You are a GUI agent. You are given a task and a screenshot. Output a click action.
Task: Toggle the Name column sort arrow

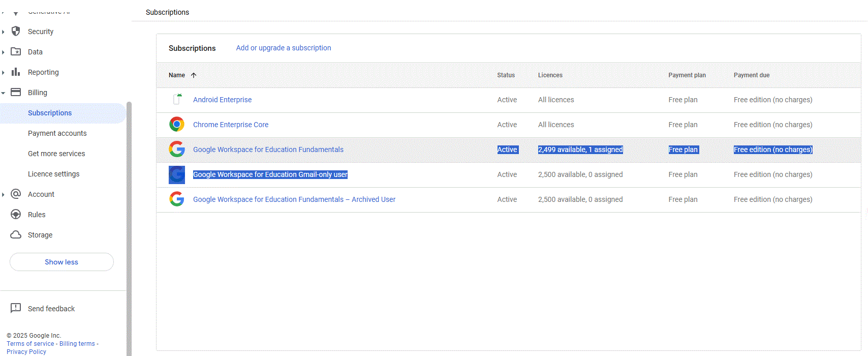point(194,75)
